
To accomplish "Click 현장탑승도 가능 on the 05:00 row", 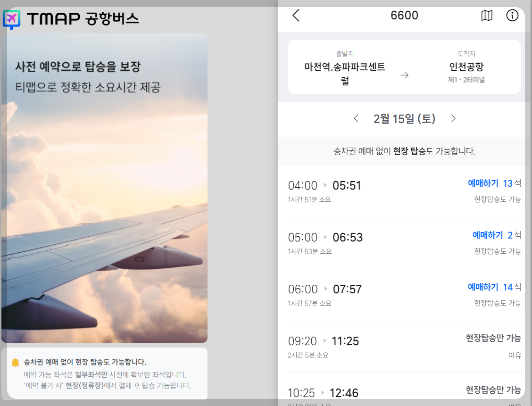I will pos(498,251).
